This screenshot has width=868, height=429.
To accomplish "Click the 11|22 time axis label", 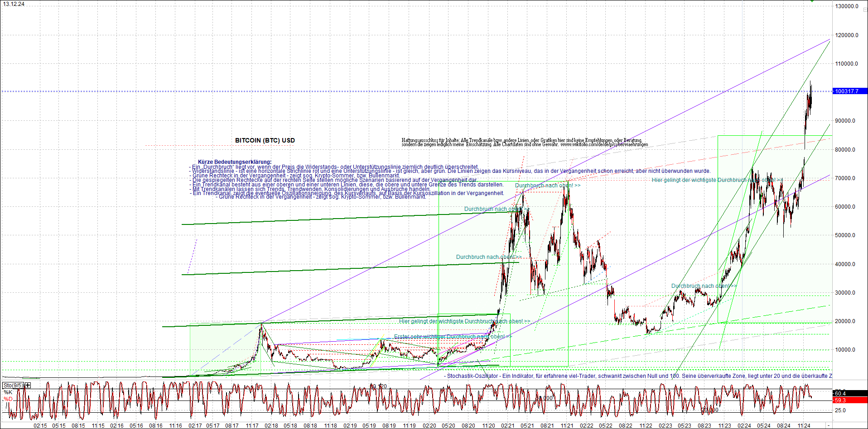I will coord(646,426).
